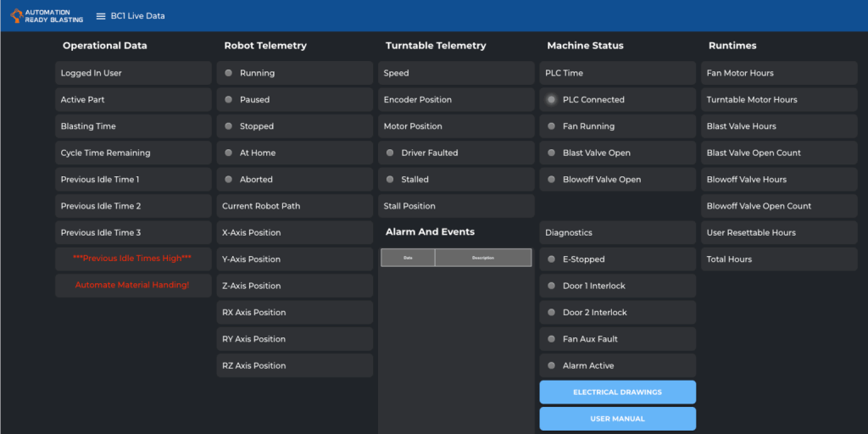Click the Fan Running indicator dot
The height and width of the screenshot is (434, 868).
(552, 126)
